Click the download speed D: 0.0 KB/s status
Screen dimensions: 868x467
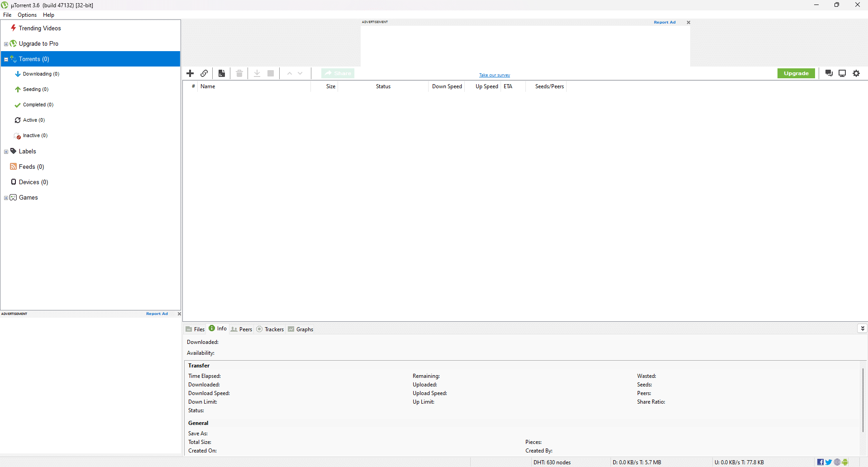coord(637,462)
